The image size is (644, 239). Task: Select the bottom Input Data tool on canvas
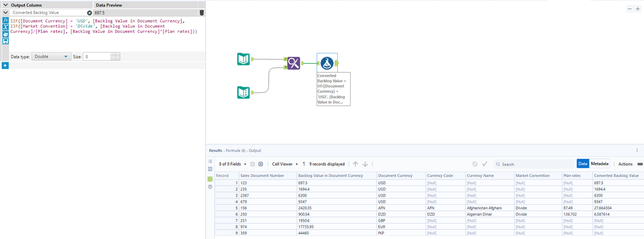pyautogui.click(x=243, y=92)
